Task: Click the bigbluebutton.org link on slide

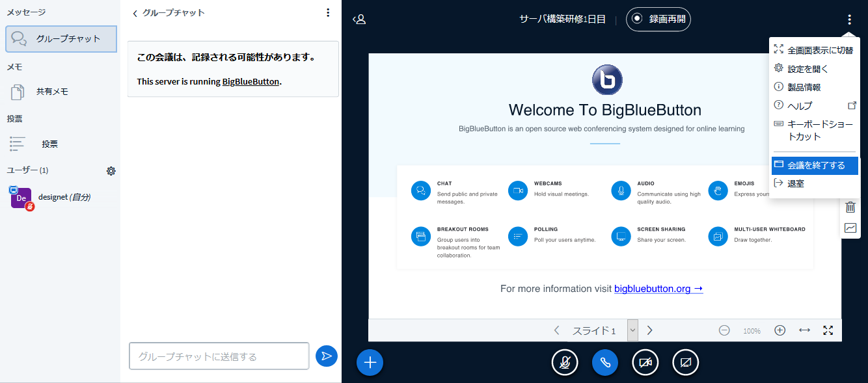Action: pyautogui.click(x=658, y=289)
